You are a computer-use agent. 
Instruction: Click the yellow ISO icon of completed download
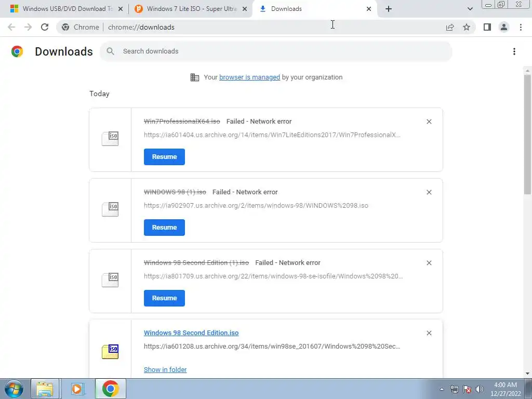pos(110,352)
